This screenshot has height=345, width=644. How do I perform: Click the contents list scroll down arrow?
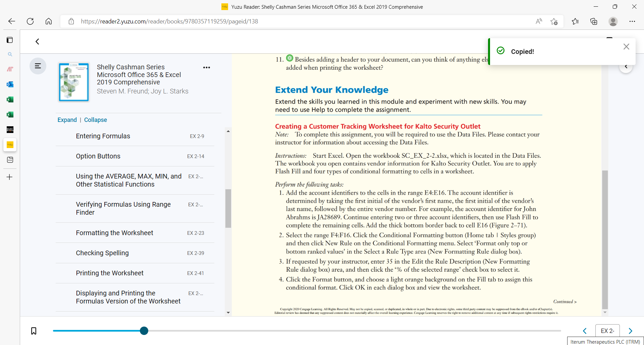coord(228,313)
